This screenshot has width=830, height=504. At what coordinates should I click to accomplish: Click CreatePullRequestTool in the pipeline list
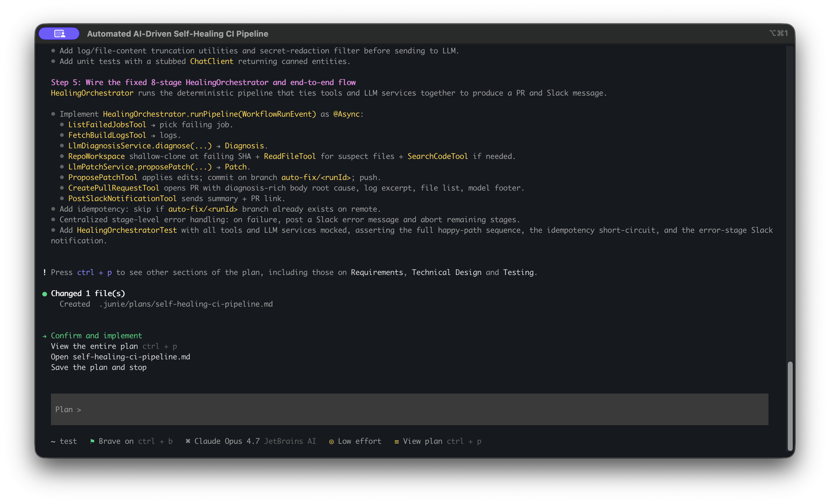(113, 188)
